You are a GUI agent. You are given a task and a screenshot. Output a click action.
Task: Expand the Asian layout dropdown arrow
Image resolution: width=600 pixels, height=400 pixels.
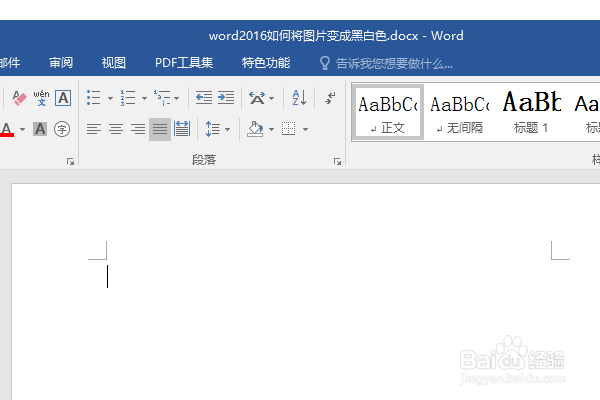[271, 98]
